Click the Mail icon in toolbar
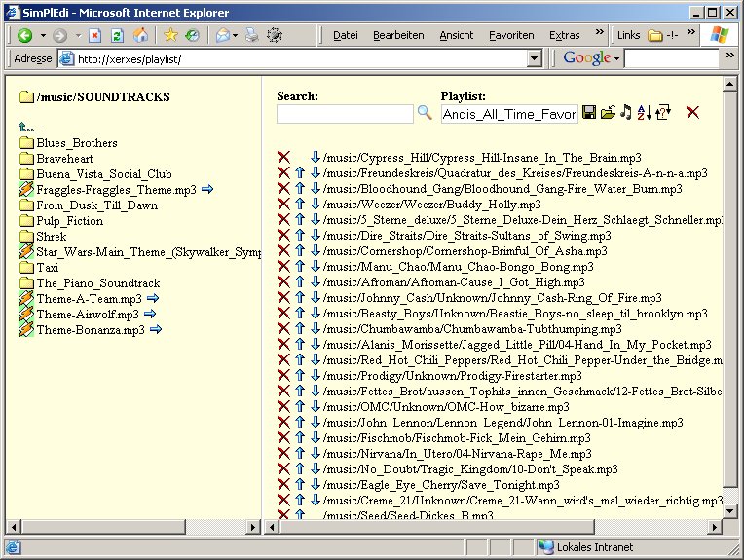The height and width of the screenshot is (560, 744). coord(223,35)
